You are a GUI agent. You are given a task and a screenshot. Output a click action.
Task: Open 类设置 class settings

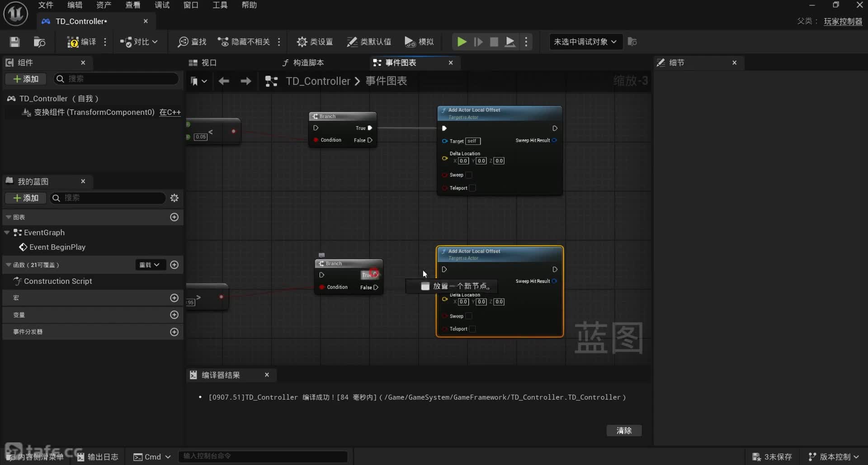(315, 42)
